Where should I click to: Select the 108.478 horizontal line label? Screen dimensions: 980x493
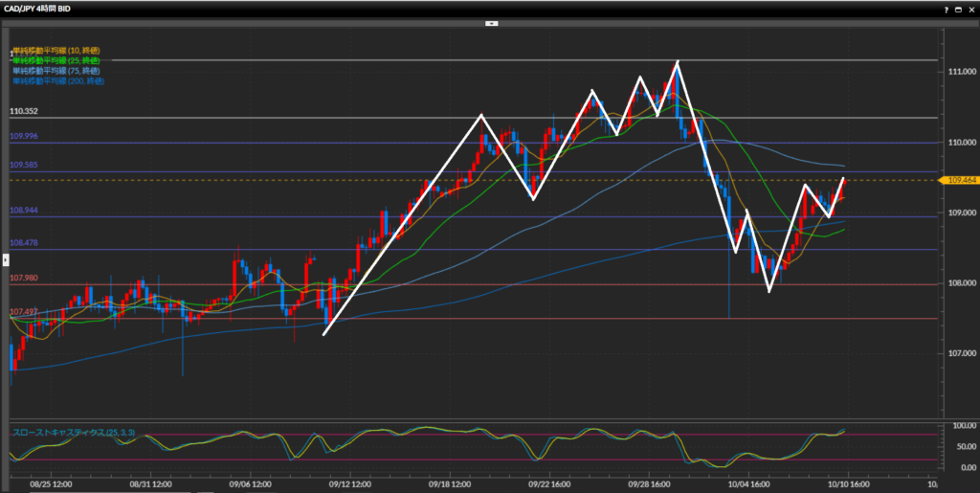click(23, 243)
